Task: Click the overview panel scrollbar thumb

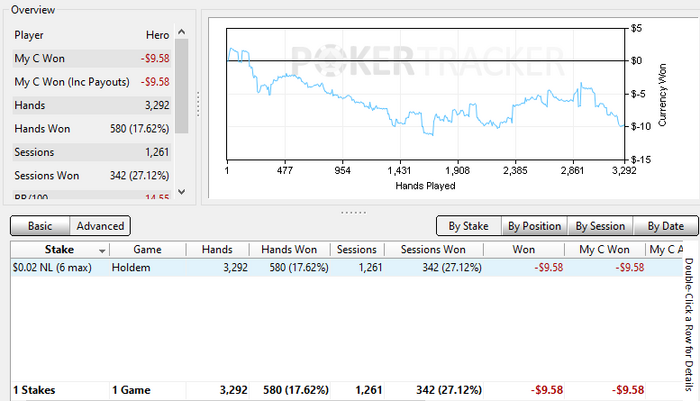Action: pyautogui.click(x=181, y=86)
